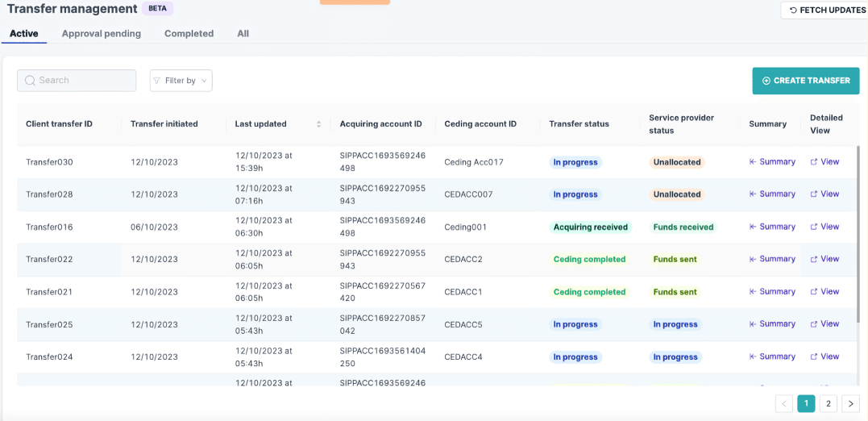Open Summary for Transfer016

click(772, 227)
